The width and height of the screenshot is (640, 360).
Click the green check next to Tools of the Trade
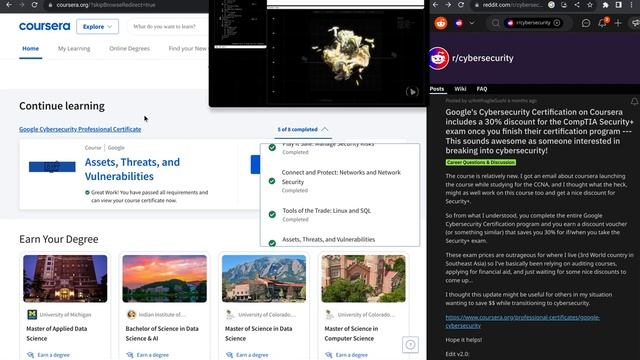[272, 214]
